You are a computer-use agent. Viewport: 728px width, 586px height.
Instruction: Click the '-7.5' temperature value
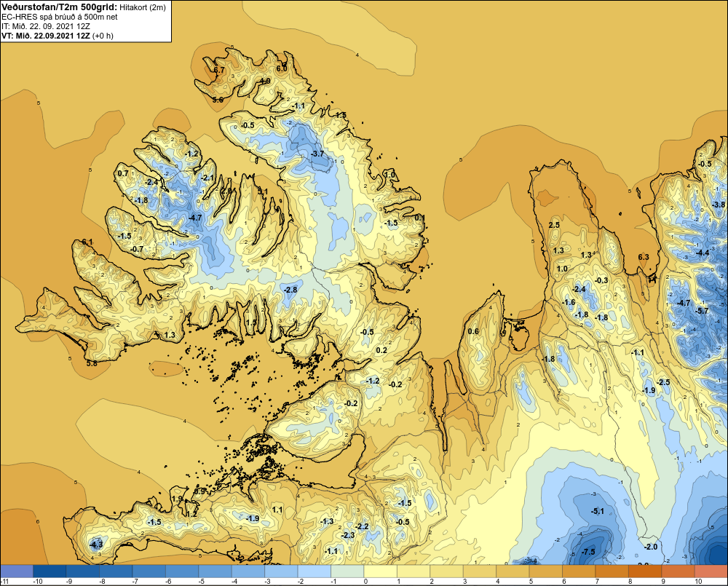[588, 552]
